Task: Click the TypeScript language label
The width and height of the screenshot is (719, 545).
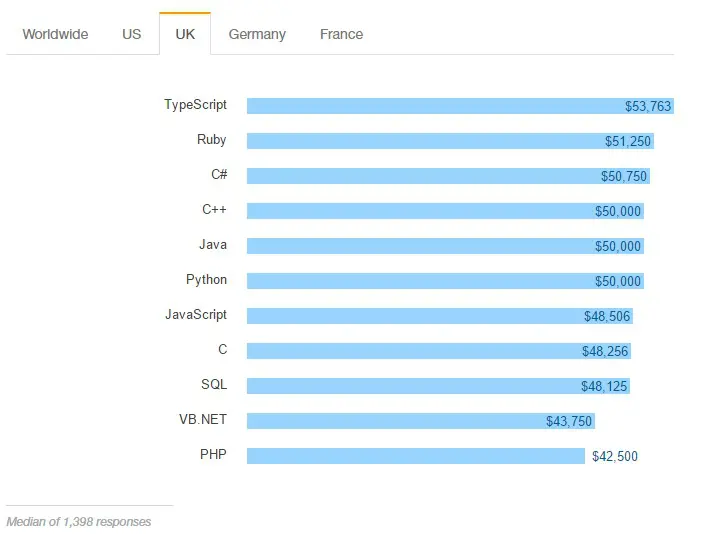Action: [x=196, y=105]
